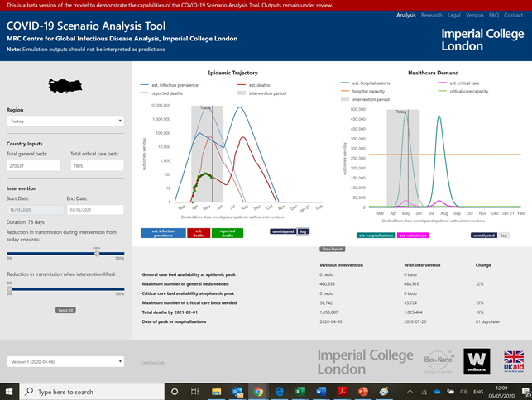Open the FAQ page in navigation
The image size is (532, 400).
pos(493,15)
